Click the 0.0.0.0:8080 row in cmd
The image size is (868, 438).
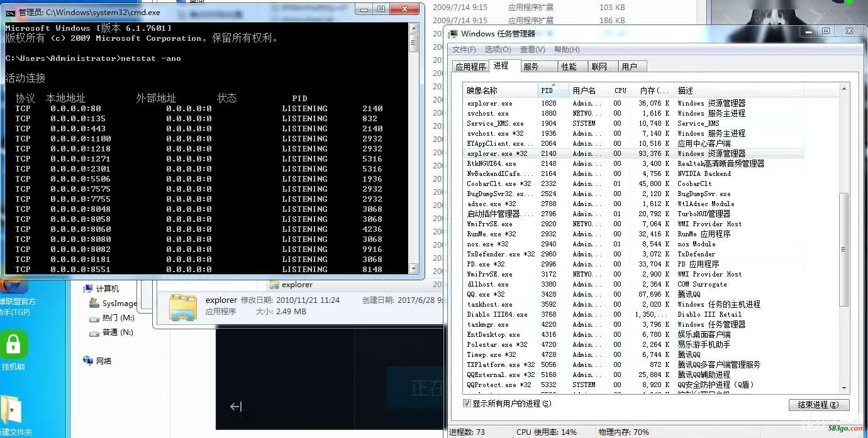pyautogui.click(x=199, y=239)
